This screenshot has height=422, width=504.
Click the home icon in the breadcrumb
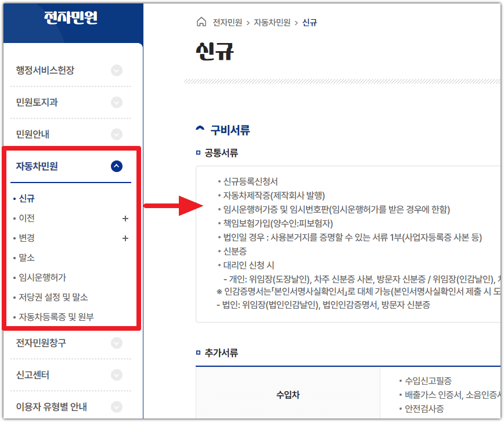point(200,21)
